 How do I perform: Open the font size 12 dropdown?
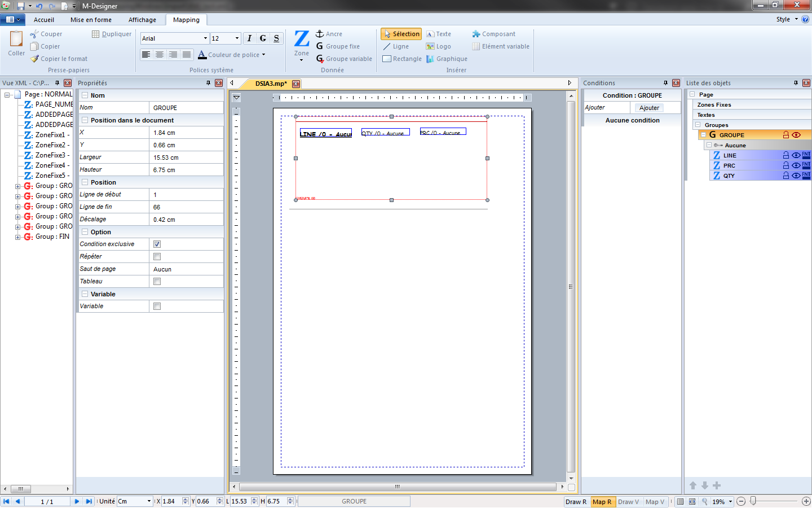[236, 38]
